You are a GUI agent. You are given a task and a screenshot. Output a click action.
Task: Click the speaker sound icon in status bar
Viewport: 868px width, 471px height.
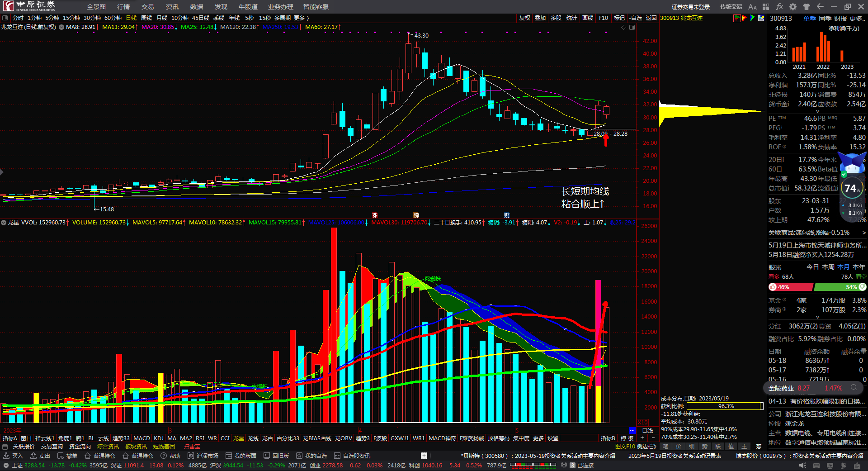pos(802,466)
